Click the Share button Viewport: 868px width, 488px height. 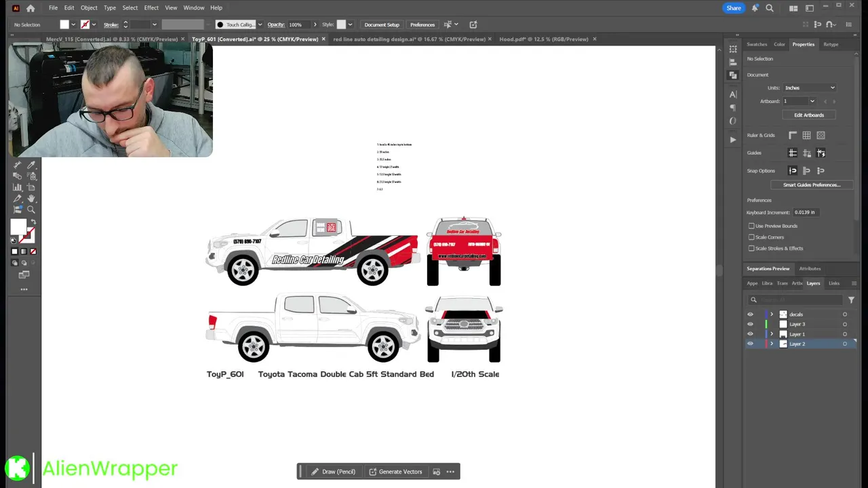(x=734, y=8)
